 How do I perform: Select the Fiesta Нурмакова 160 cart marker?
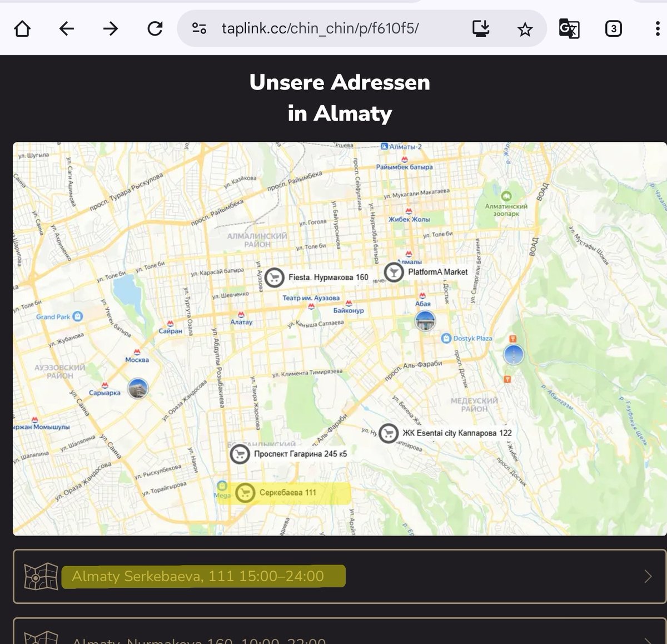click(x=274, y=278)
